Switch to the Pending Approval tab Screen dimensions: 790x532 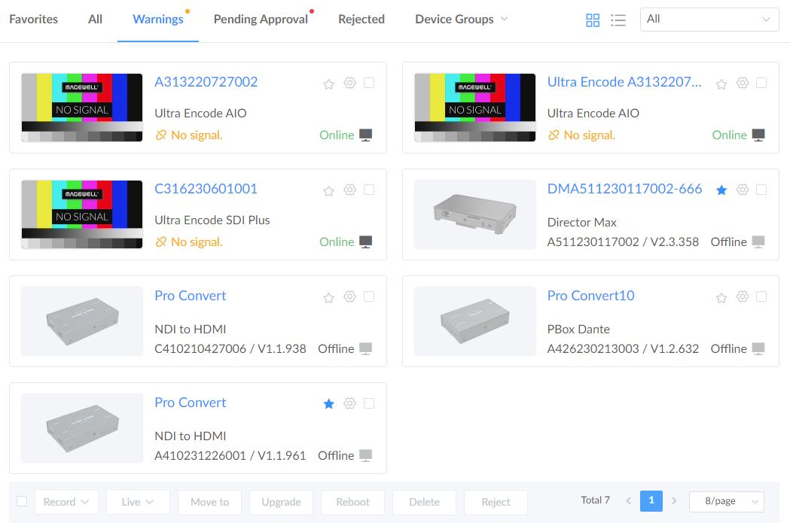261,19
